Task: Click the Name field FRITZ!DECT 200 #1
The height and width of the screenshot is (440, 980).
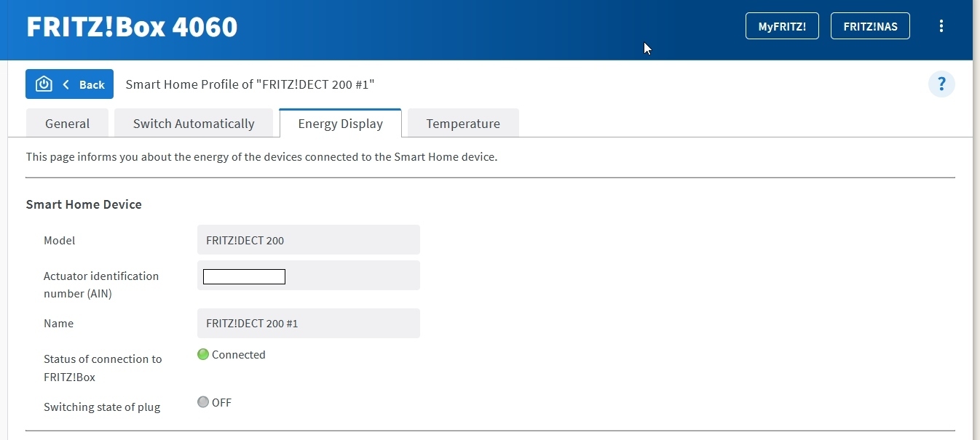Action: (309, 323)
